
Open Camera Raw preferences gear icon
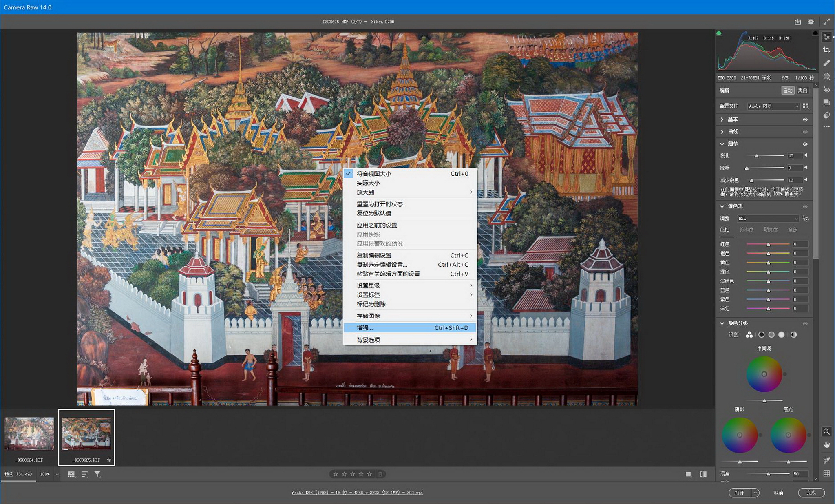811,22
